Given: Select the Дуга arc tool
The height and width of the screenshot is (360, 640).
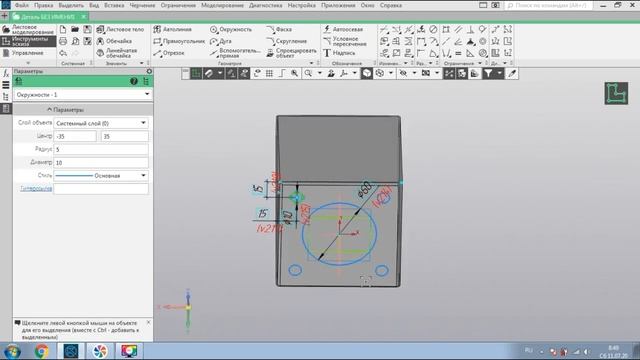Looking at the screenshot, I should coord(221,41).
